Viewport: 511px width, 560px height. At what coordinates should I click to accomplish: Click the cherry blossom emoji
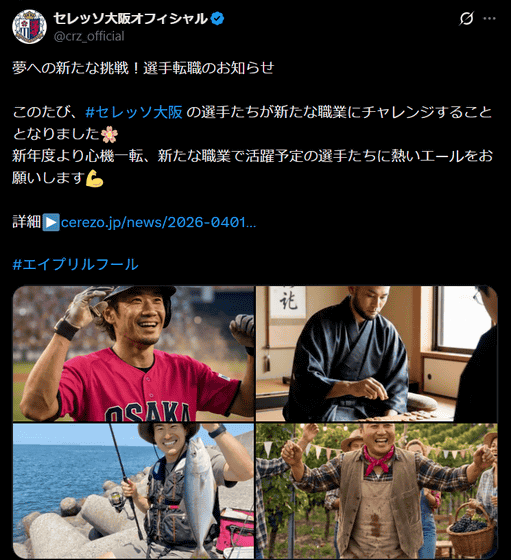pyautogui.click(x=109, y=134)
